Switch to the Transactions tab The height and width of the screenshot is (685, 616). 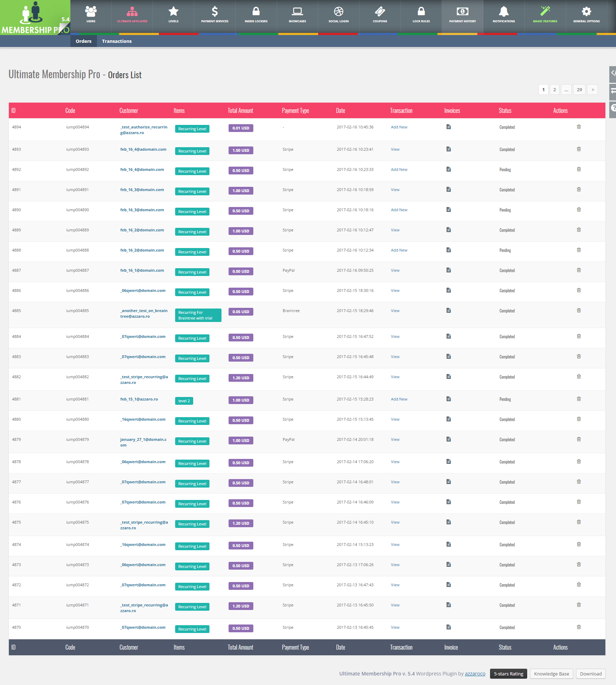coord(117,41)
